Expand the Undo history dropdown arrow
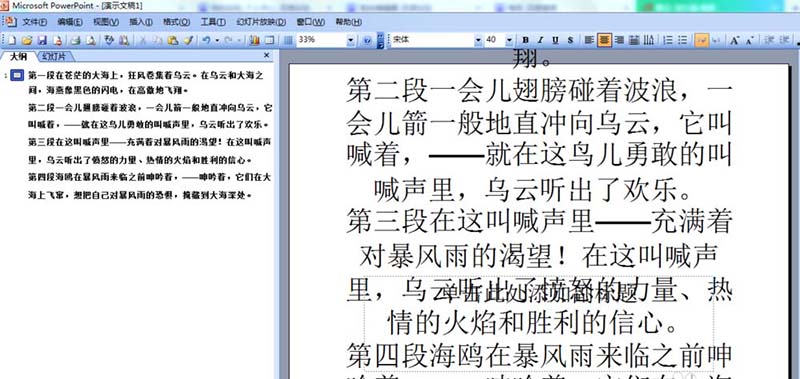800x379 pixels. (x=217, y=40)
